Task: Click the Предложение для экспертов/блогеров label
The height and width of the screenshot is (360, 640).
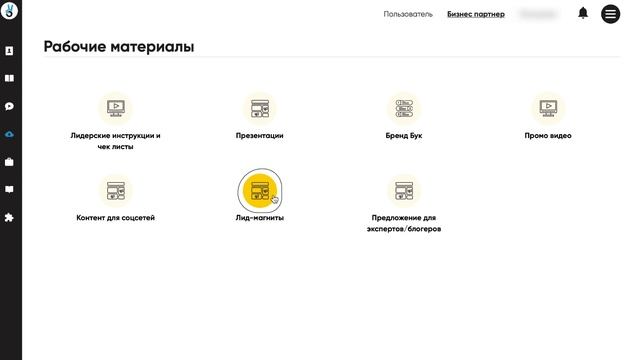Action: [x=404, y=223]
